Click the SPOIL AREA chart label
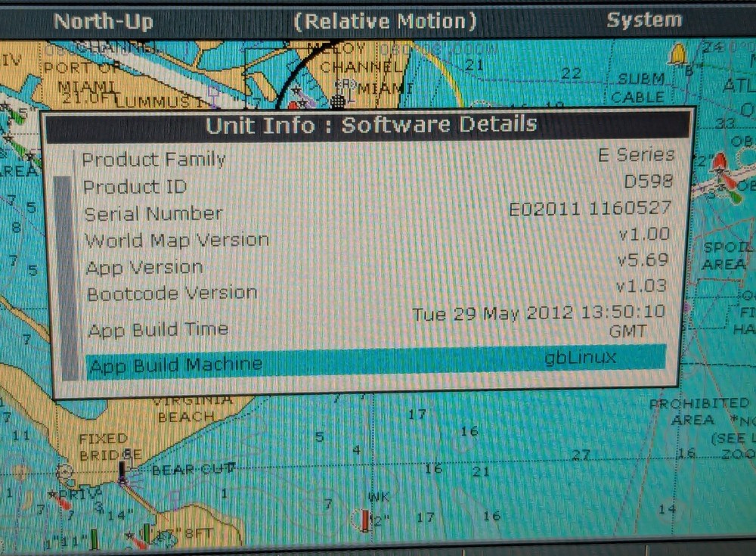756x556 pixels. [726, 256]
